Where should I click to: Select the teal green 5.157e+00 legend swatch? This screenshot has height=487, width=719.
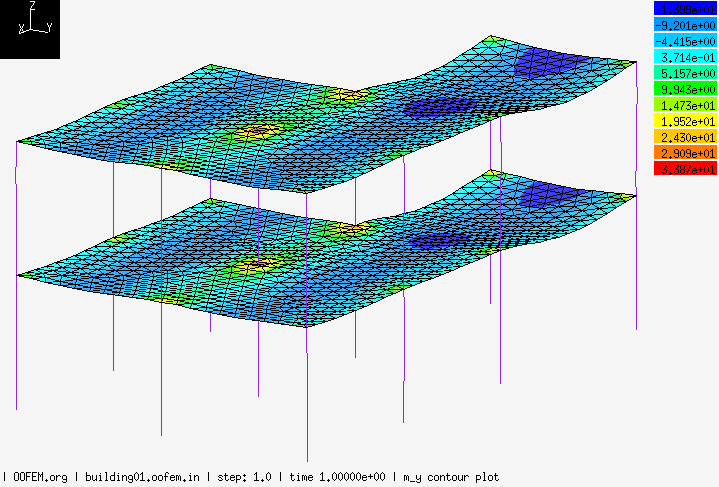pyautogui.click(x=685, y=73)
